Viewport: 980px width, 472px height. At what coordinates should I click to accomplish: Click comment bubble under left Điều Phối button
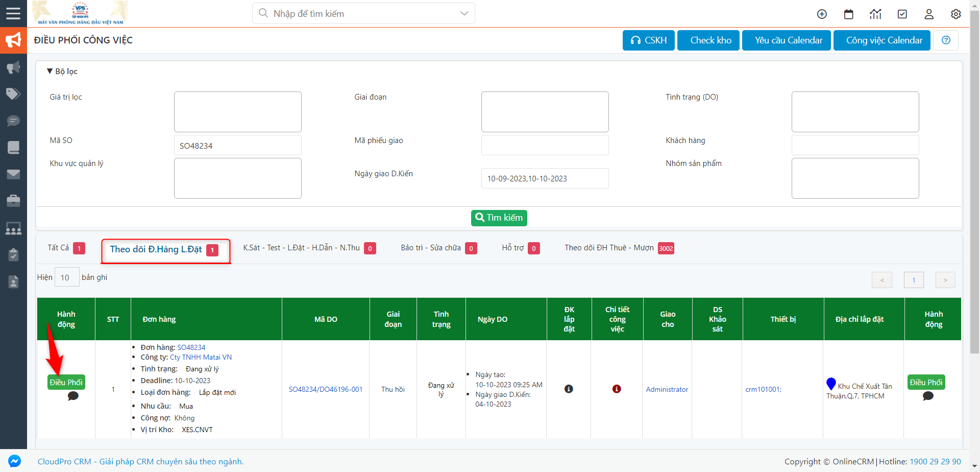pyautogui.click(x=73, y=396)
